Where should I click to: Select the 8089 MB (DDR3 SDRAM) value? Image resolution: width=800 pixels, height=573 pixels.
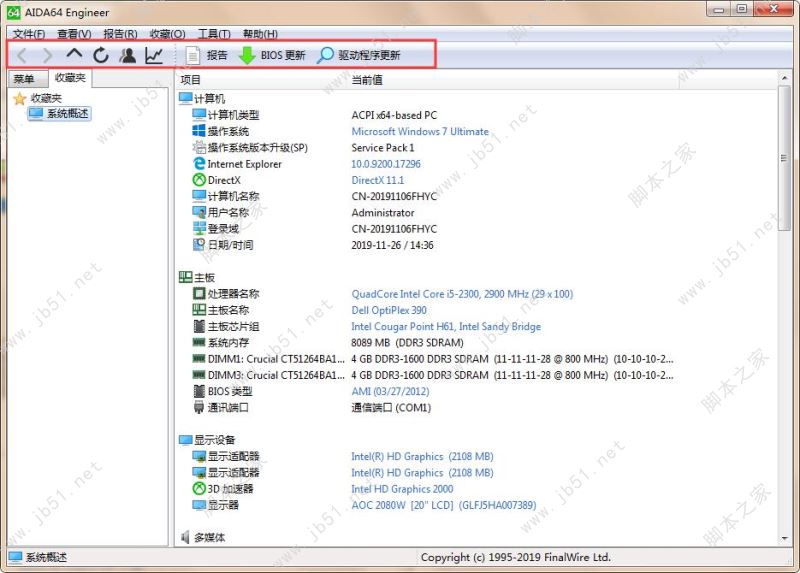[407, 342]
